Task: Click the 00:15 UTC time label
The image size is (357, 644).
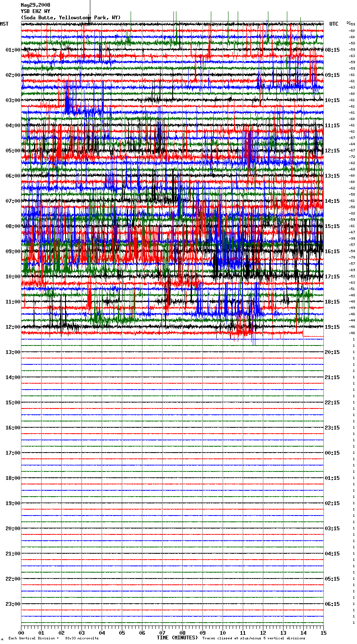Action: point(332,453)
